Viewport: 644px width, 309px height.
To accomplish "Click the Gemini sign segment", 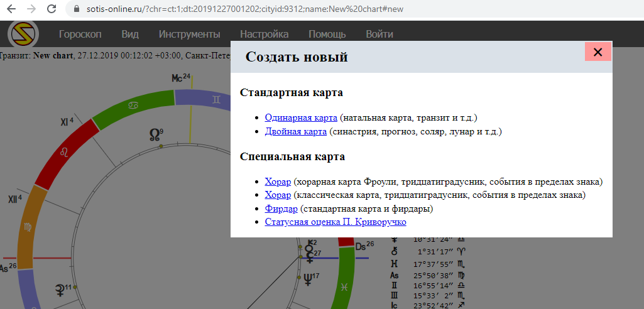I will (216, 99).
